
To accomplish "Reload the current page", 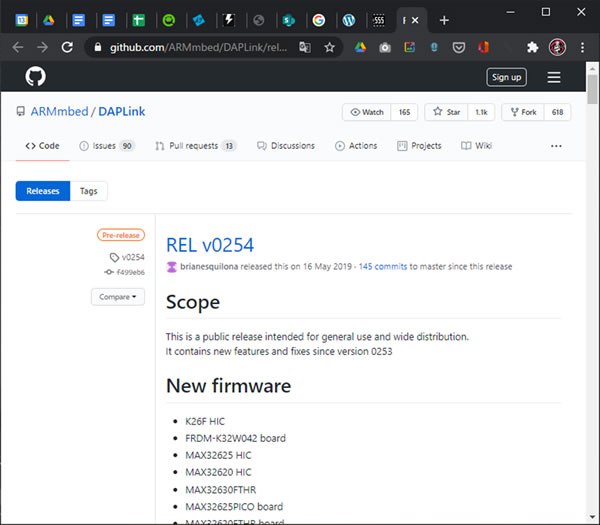I will pyautogui.click(x=67, y=47).
